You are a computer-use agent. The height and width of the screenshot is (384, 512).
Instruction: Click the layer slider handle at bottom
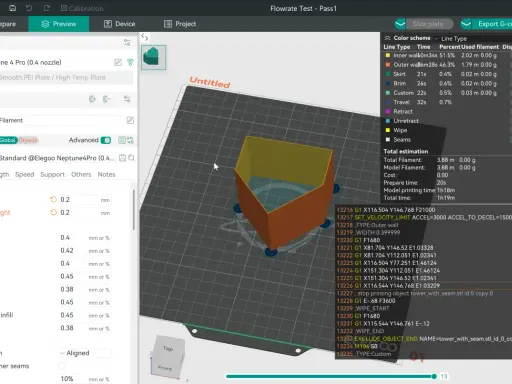tap(434, 376)
